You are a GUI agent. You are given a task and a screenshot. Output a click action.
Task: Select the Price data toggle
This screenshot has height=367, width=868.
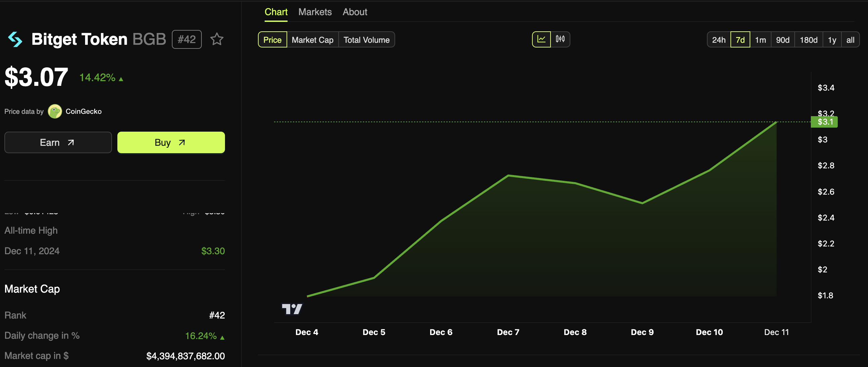point(272,40)
